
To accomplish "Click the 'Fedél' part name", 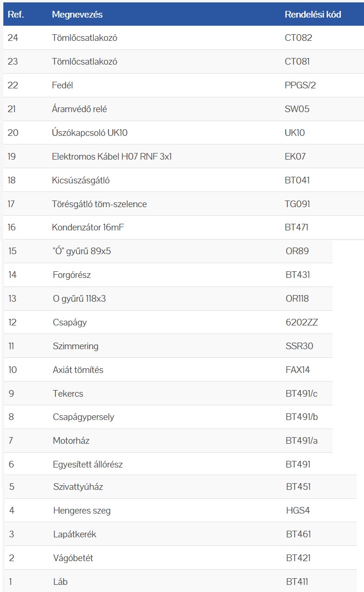I will pyautogui.click(x=62, y=86).
